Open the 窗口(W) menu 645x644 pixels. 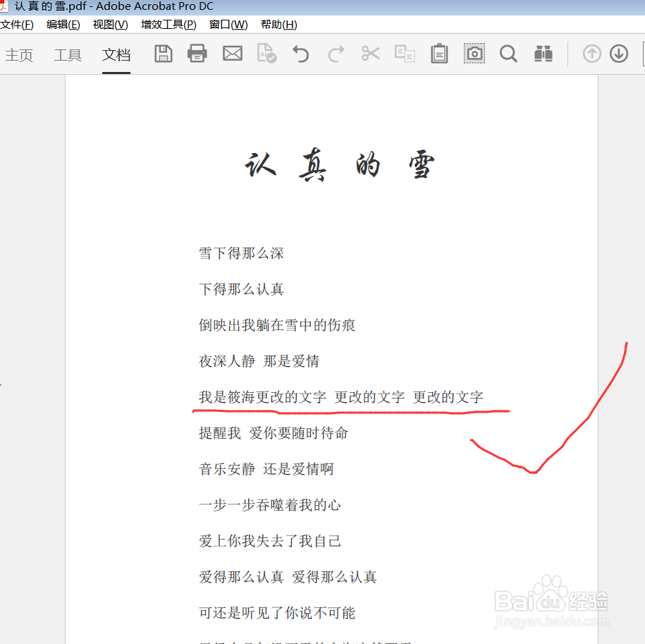(x=228, y=25)
